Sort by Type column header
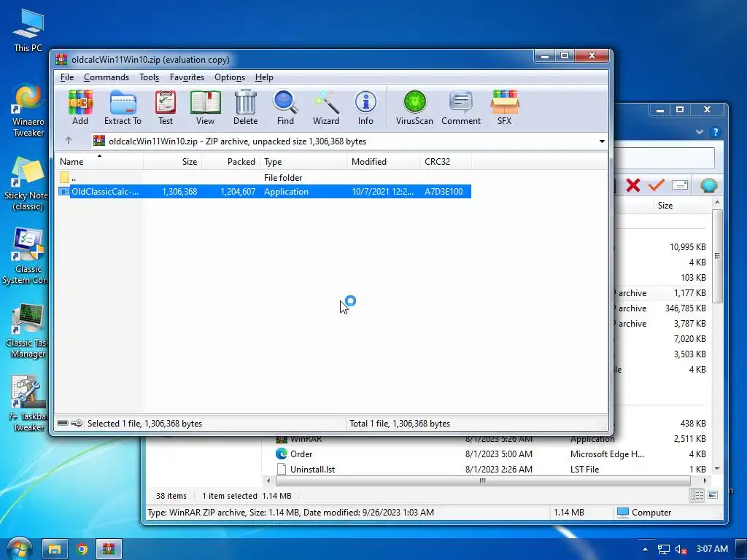747x560 pixels. pos(303,161)
